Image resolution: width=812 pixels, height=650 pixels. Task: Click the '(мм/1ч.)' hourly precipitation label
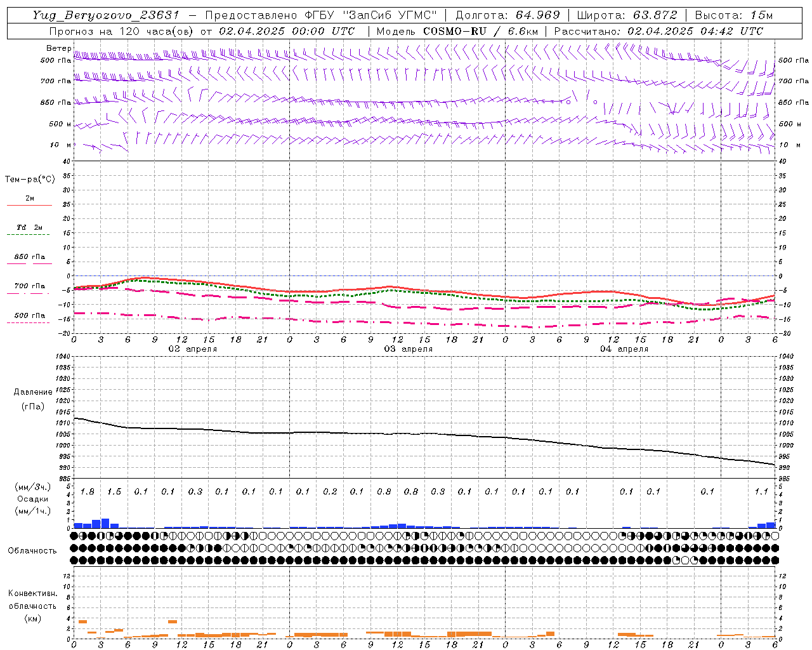32,510
